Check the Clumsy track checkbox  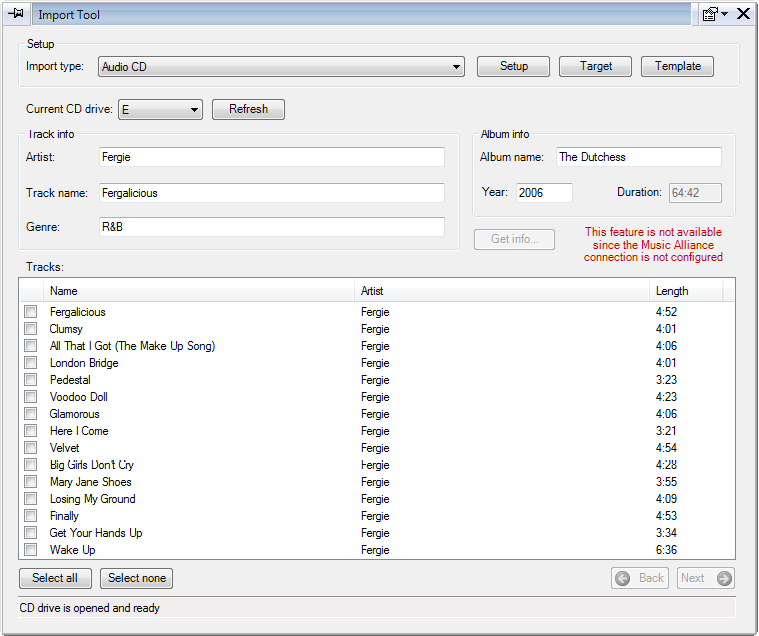(x=30, y=329)
